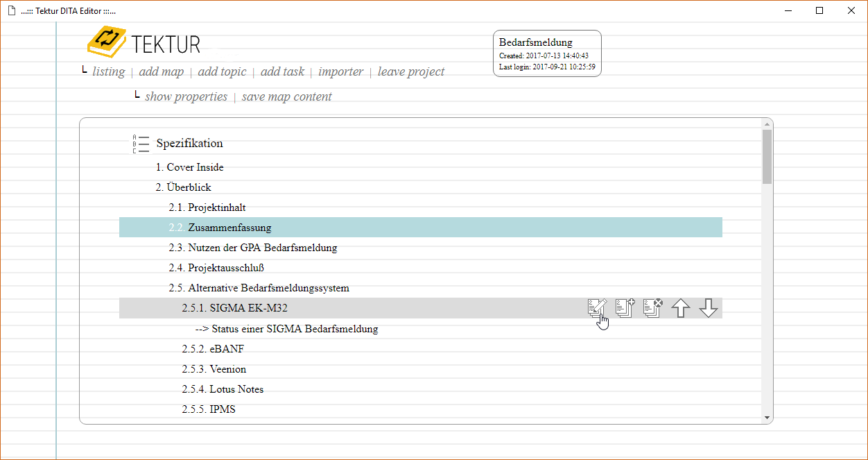Move SIGMA EK-M32 up with arrow icon
Screen dimensions: 868x460
(681, 308)
